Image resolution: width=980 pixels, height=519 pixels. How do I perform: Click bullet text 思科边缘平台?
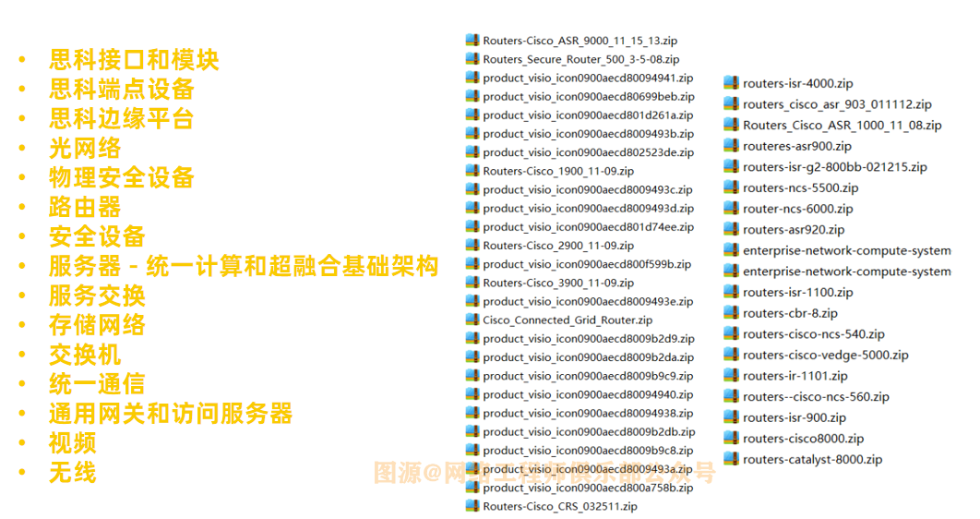(121, 118)
